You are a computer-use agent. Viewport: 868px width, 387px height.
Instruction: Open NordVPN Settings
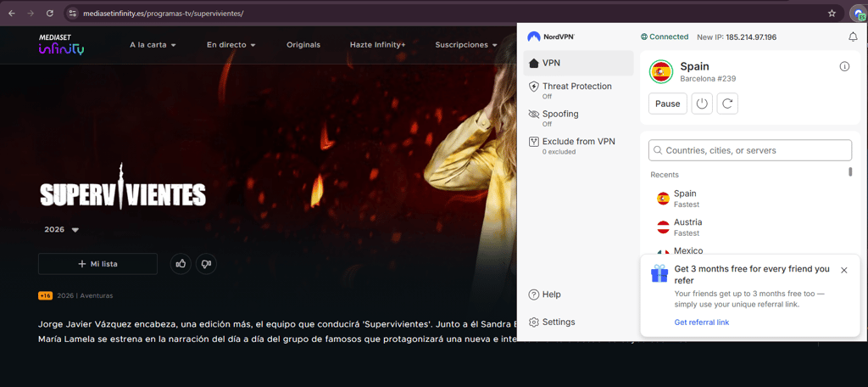(x=552, y=322)
